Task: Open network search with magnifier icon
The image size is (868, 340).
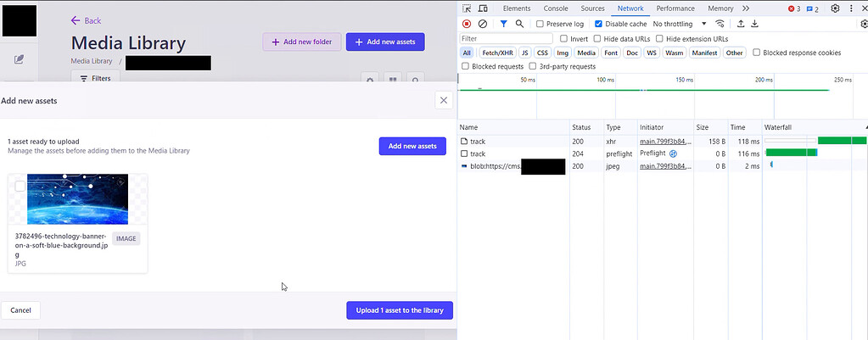Action: [519, 24]
